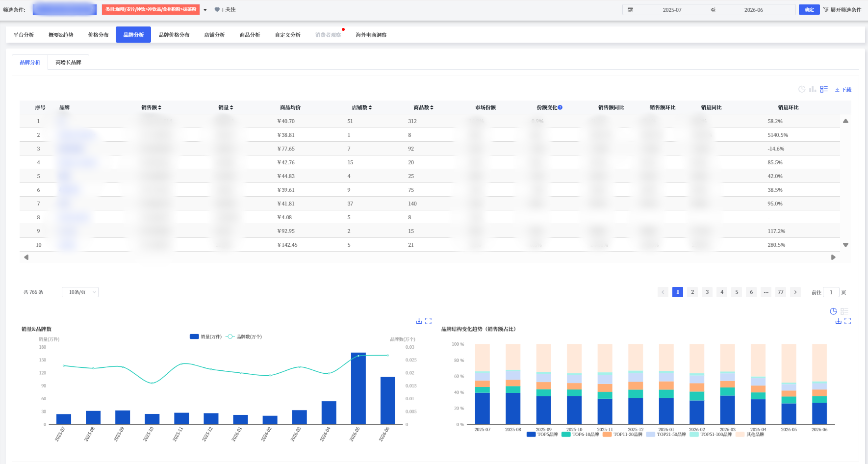Open the 品牌结构变化趋势 chart in fullscreen
This screenshot has width=868, height=464.
click(x=848, y=321)
